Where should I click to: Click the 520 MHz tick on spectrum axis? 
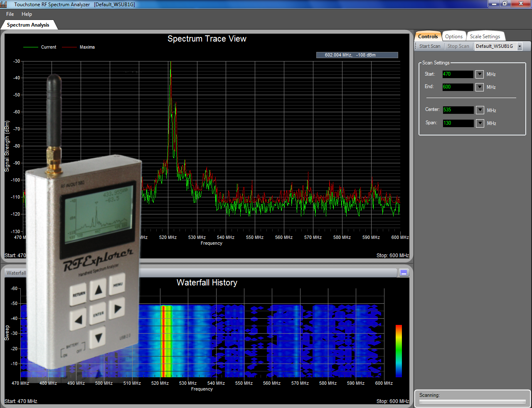[x=168, y=238]
